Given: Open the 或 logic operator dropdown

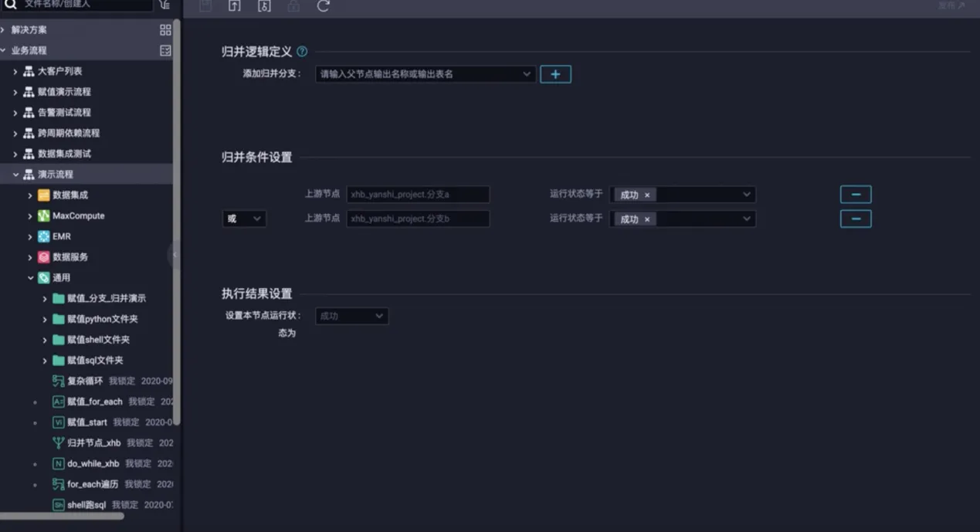Looking at the screenshot, I should [x=244, y=219].
